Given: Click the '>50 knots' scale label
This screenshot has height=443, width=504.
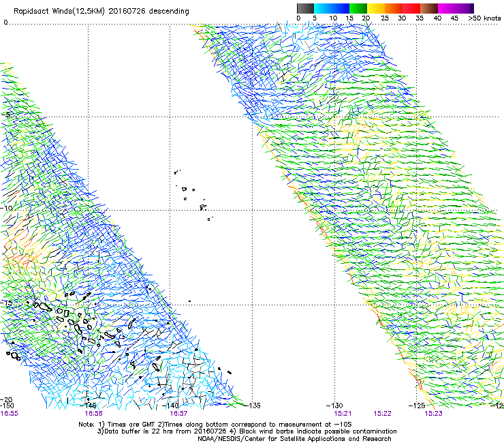Looking at the screenshot, I should tap(484, 18).
